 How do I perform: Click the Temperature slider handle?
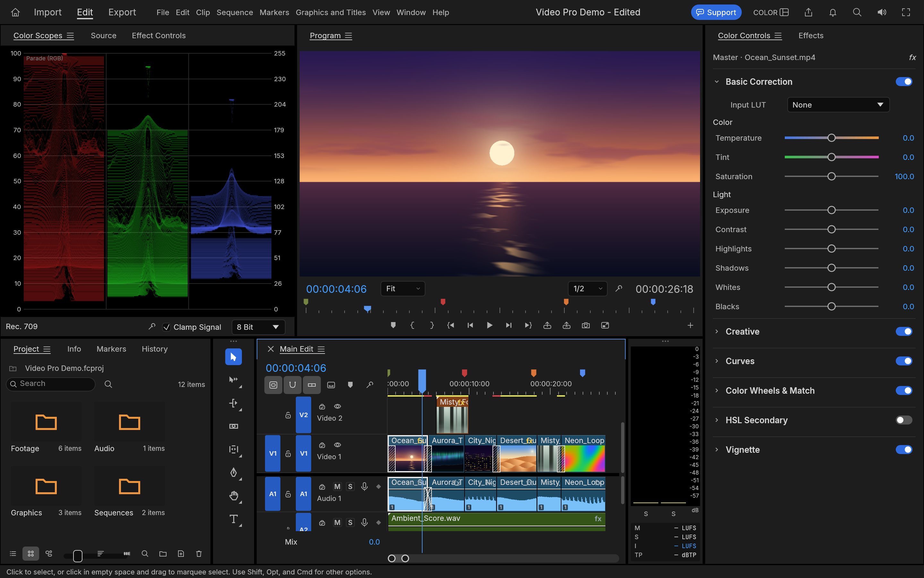click(x=831, y=138)
